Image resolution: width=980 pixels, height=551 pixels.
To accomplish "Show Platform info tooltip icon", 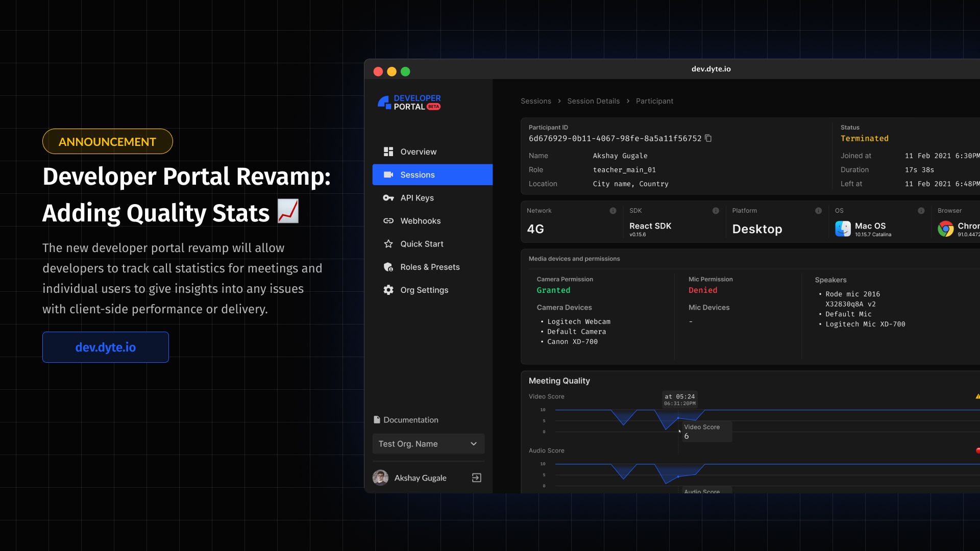I will [818, 211].
